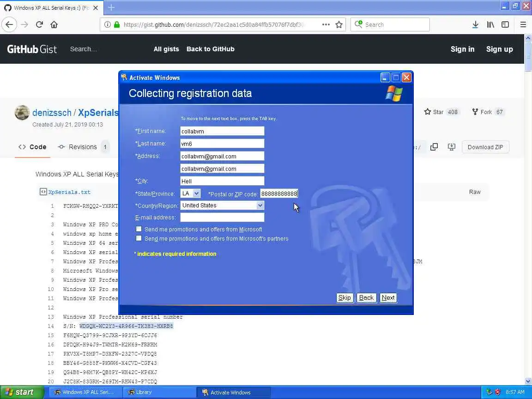532x399 pixels.
Task: Focus the E-mail address field
Action: [222, 217]
